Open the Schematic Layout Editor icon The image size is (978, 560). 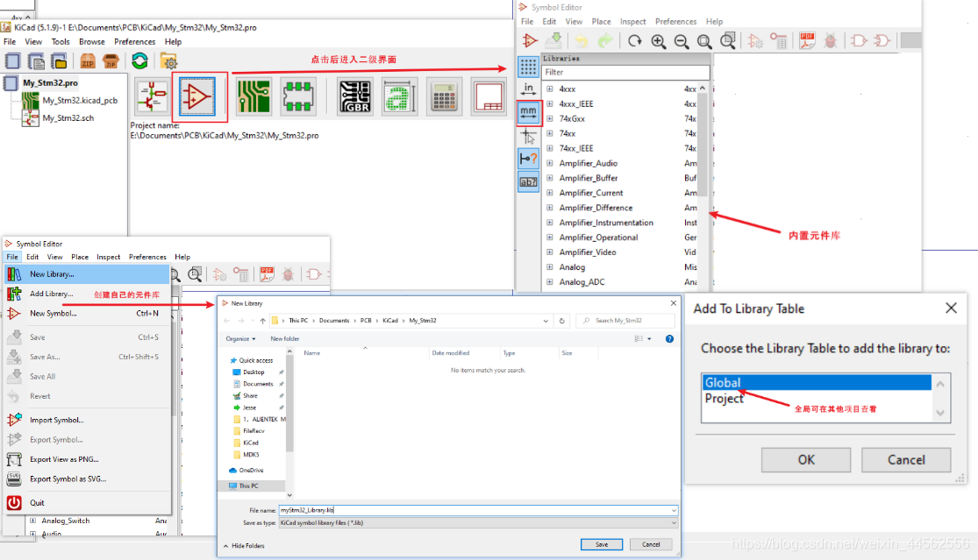[x=152, y=96]
